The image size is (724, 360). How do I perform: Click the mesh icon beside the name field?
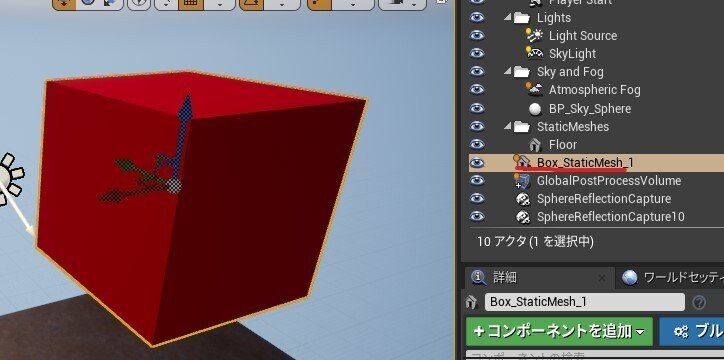pyautogui.click(x=471, y=302)
